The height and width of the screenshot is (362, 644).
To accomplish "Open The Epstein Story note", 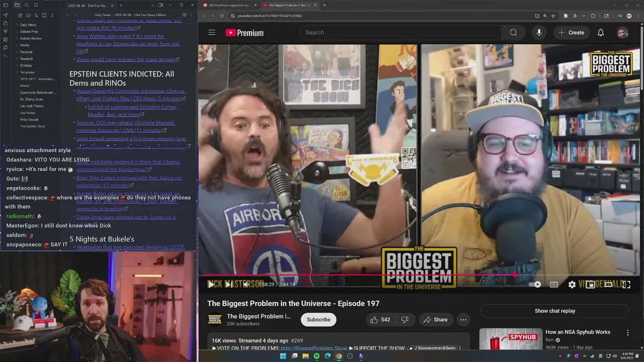I will (x=32, y=126).
